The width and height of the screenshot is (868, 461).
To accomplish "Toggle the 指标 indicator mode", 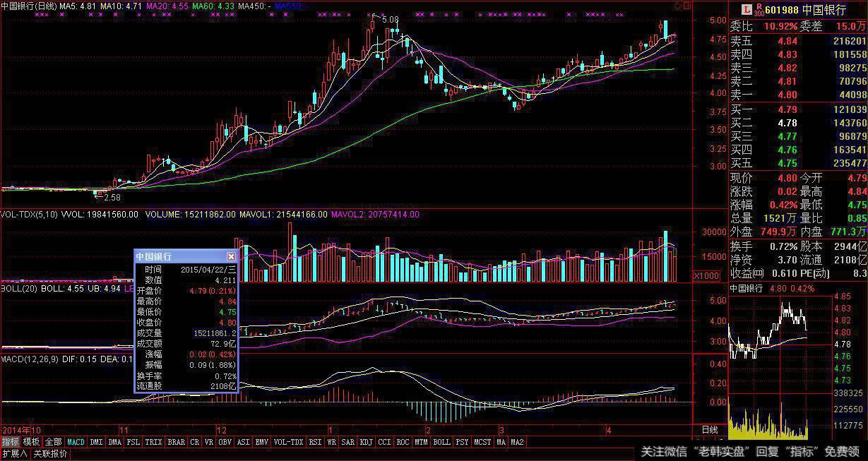I will click(11, 442).
